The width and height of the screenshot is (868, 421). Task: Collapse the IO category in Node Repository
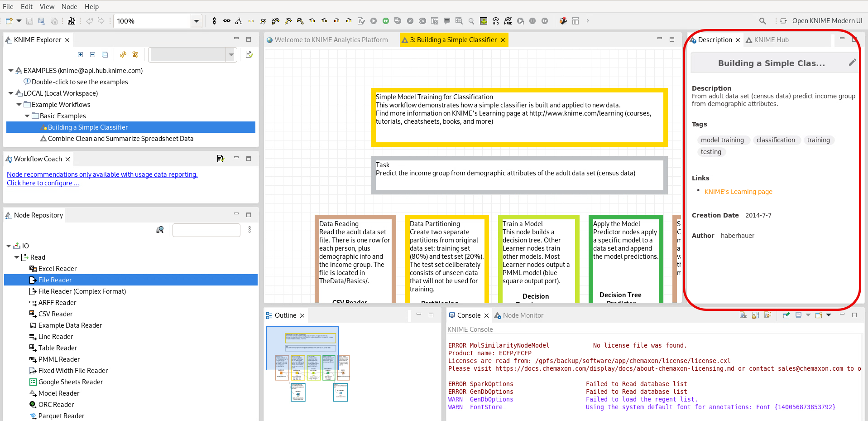tap(9, 246)
